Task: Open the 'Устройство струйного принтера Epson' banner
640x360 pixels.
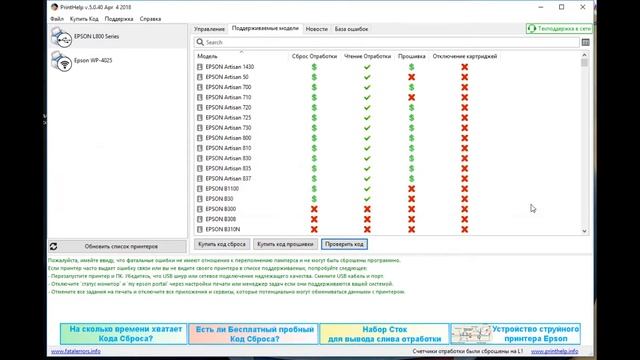Action: pyautogui.click(x=516, y=334)
